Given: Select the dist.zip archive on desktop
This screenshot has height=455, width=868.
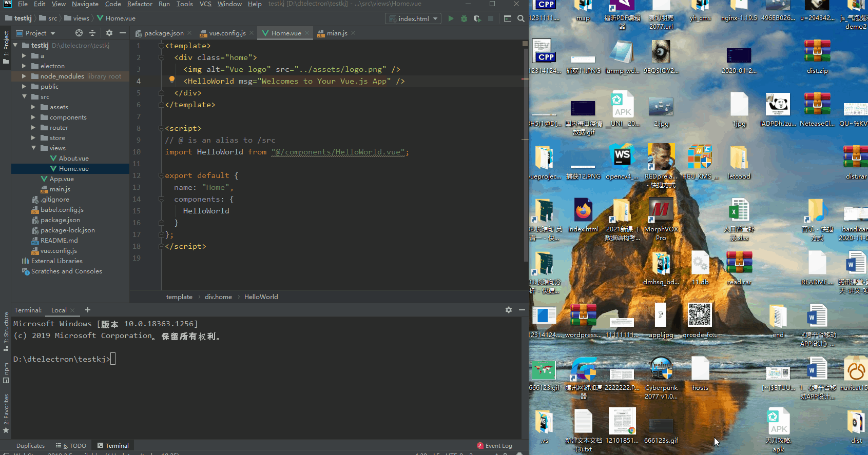Looking at the screenshot, I should coord(817,57).
